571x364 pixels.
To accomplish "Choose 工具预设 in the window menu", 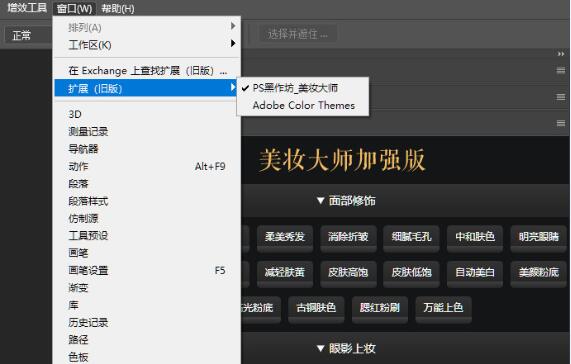I will [x=147, y=236].
